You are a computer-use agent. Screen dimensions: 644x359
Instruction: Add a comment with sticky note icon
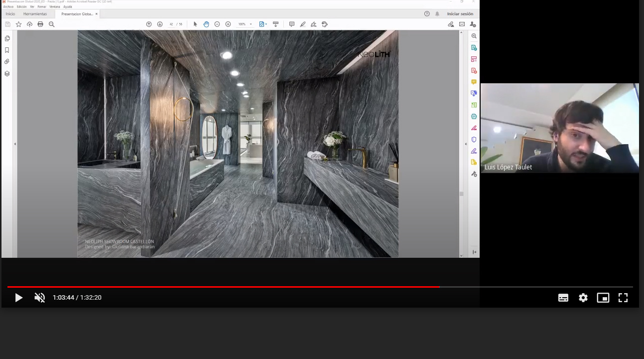tap(292, 24)
